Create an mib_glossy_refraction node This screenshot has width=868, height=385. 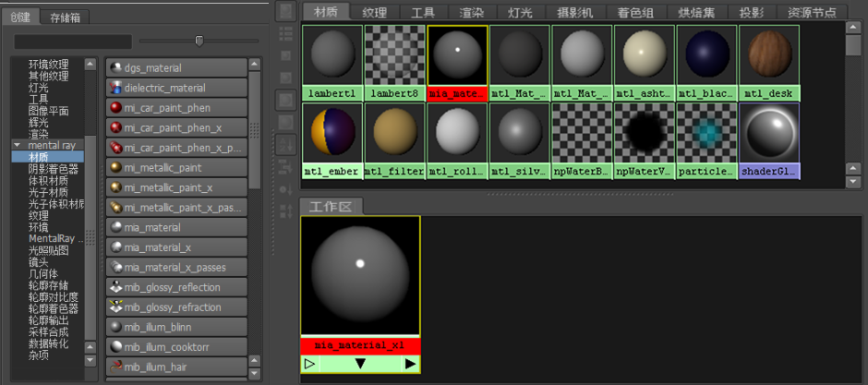[x=176, y=307]
